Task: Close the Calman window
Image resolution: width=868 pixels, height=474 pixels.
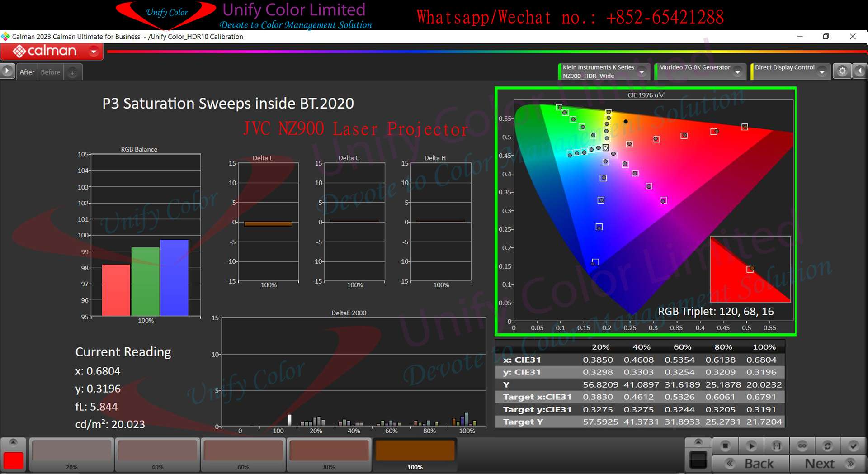Action: click(x=853, y=36)
